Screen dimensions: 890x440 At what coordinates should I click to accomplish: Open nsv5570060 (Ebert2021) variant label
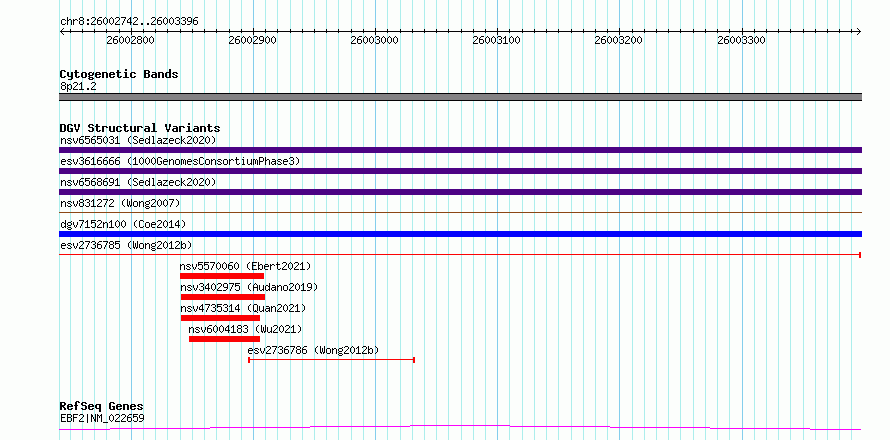[246, 266]
